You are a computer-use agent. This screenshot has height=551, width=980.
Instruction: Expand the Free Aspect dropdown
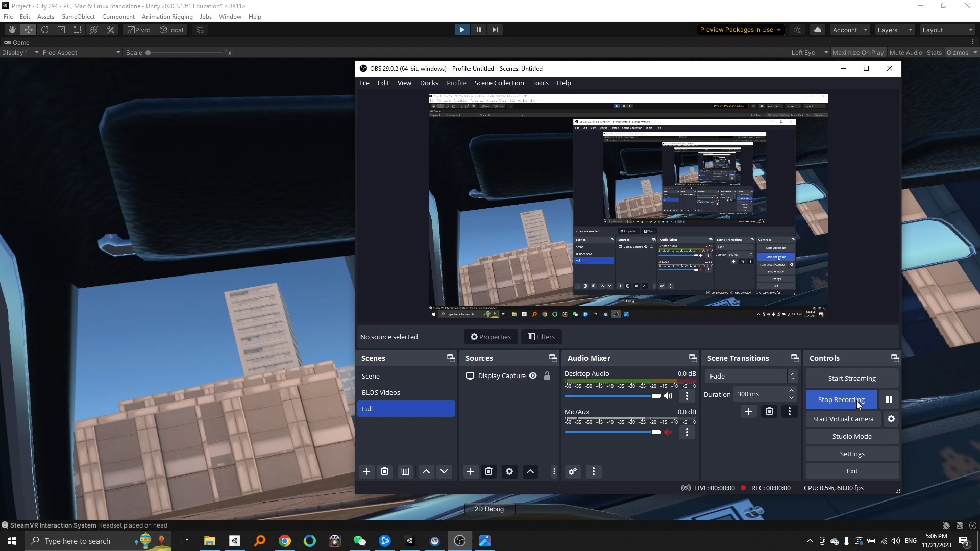[82, 52]
